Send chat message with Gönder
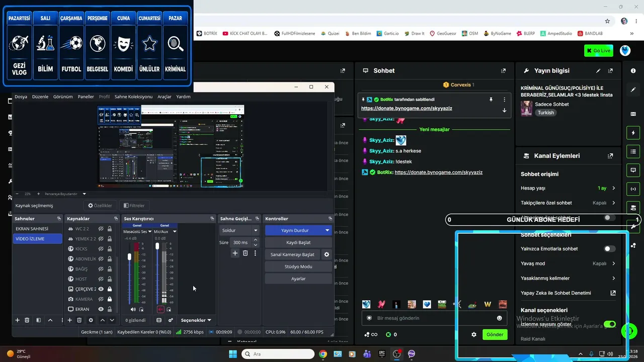This screenshot has height=362, width=644. [495, 334]
